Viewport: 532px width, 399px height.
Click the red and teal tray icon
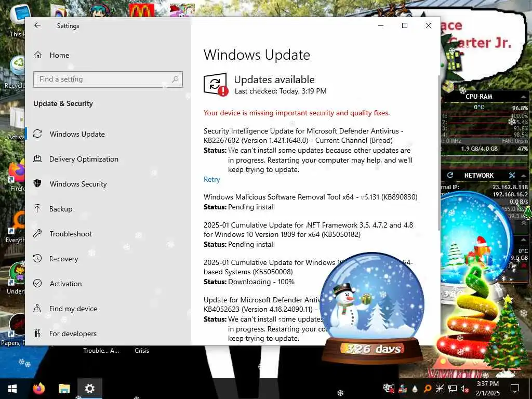coord(403,389)
